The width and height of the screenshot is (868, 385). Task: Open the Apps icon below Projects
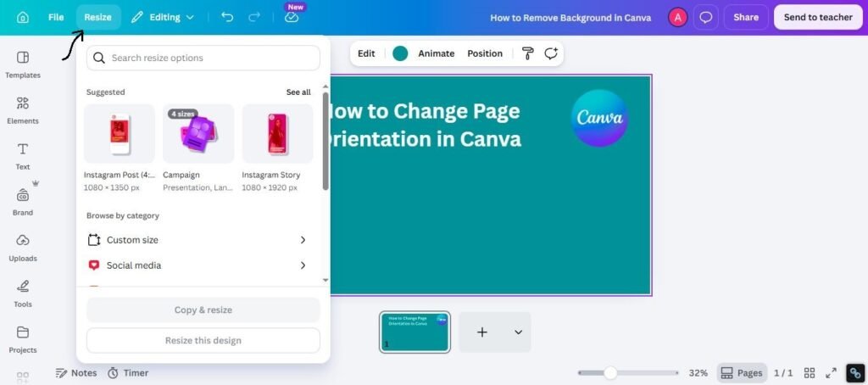(x=23, y=378)
